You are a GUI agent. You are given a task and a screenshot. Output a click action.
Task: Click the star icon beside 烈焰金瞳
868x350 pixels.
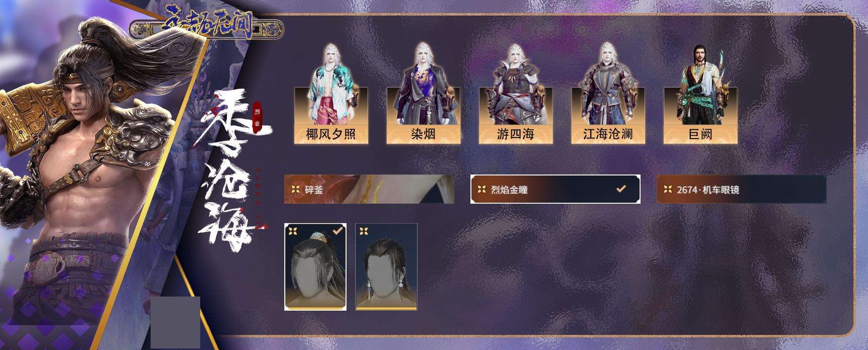pyautogui.click(x=482, y=190)
